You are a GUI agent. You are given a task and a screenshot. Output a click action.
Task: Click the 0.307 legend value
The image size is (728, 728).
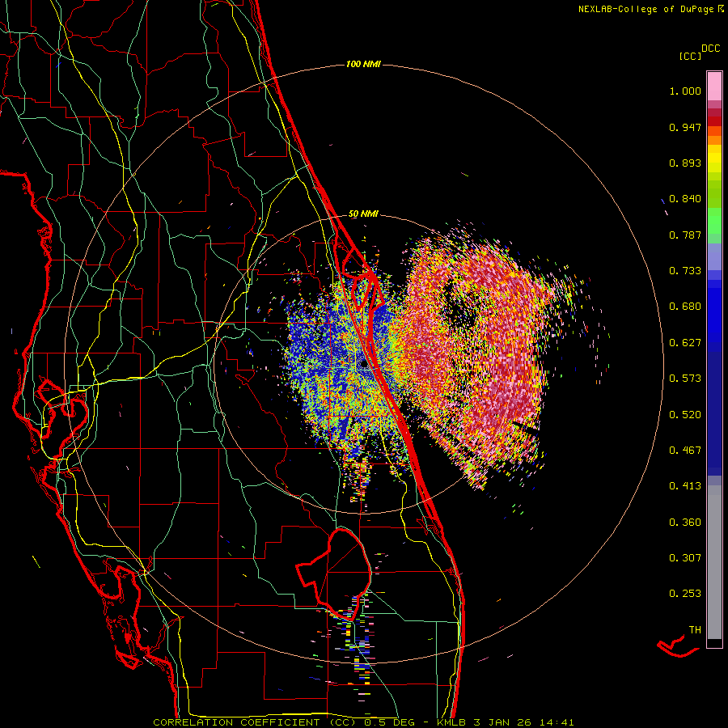(685, 558)
